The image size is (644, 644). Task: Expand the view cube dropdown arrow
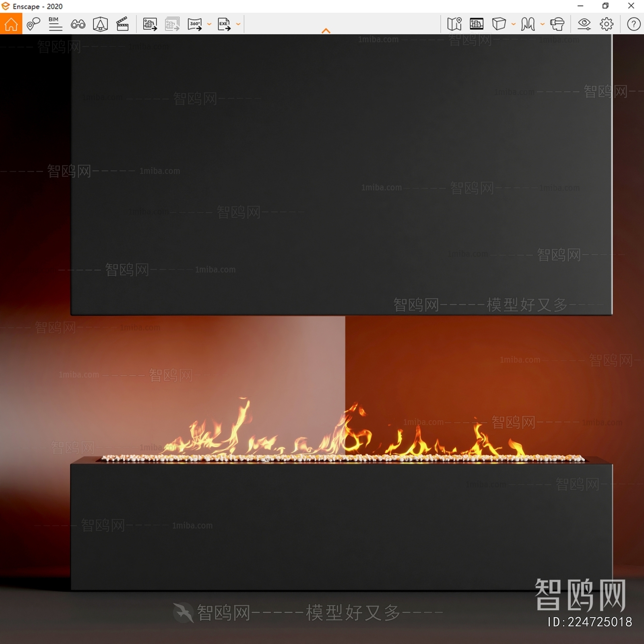point(514,24)
